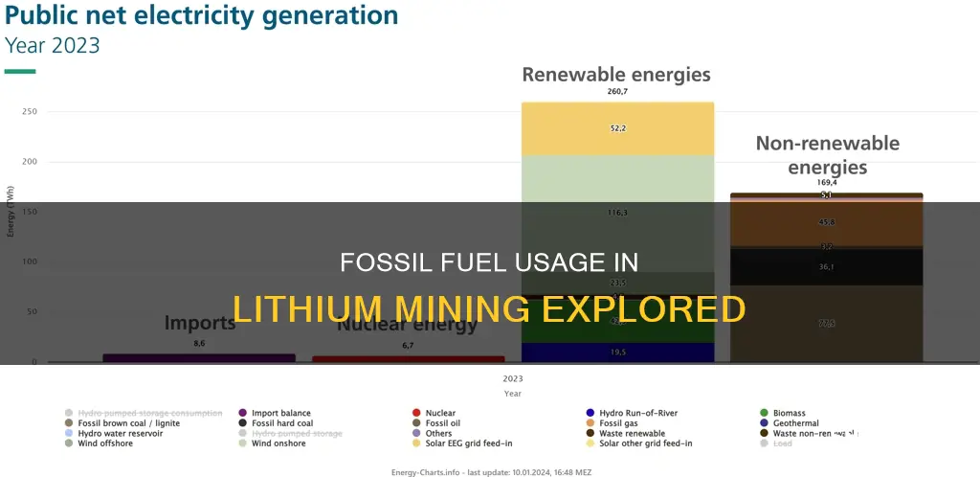Screen dimensions: 980x477
Task: Hide Fossil brown coal / lignite series
Action: 122,423
